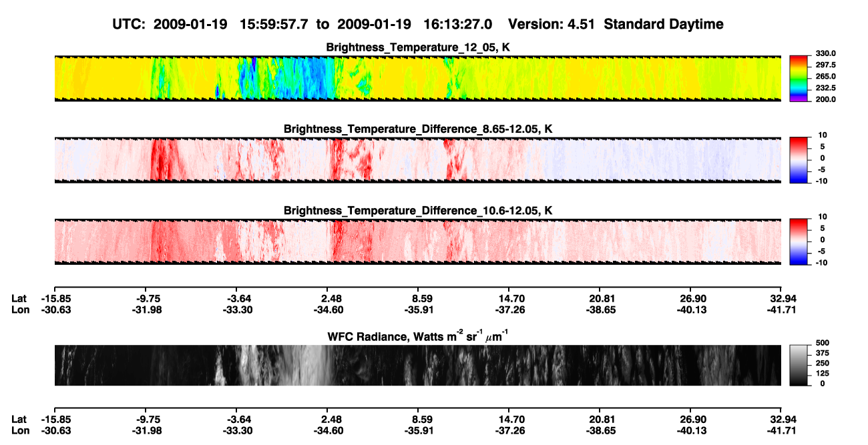Click the 375 tick on WFC colorbar
The image size is (868, 445).
pyautogui.click(x=822, y=353)
